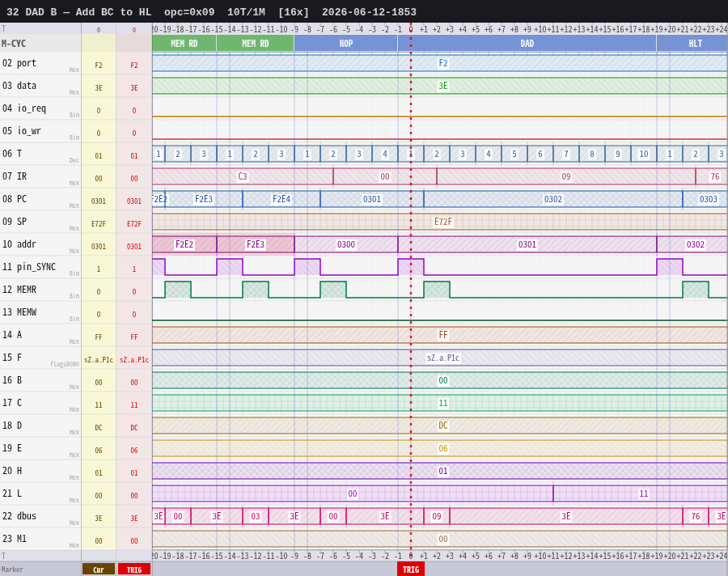Viewport: 728px width, 576px height.
Task: Click TRIG column flags value sZ.a.Plc
Action: click(134, 359)
